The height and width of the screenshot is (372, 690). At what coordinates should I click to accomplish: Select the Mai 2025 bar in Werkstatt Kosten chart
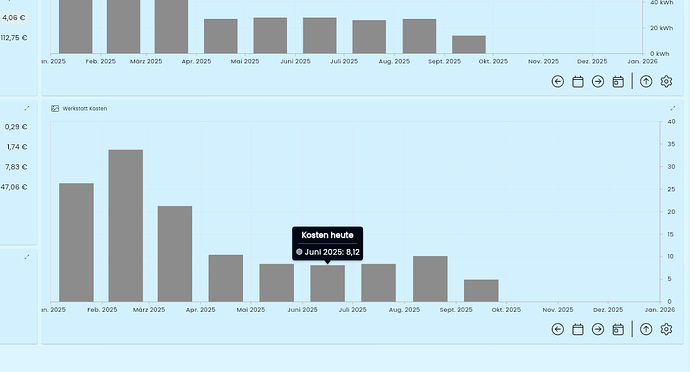click(277, 283)
